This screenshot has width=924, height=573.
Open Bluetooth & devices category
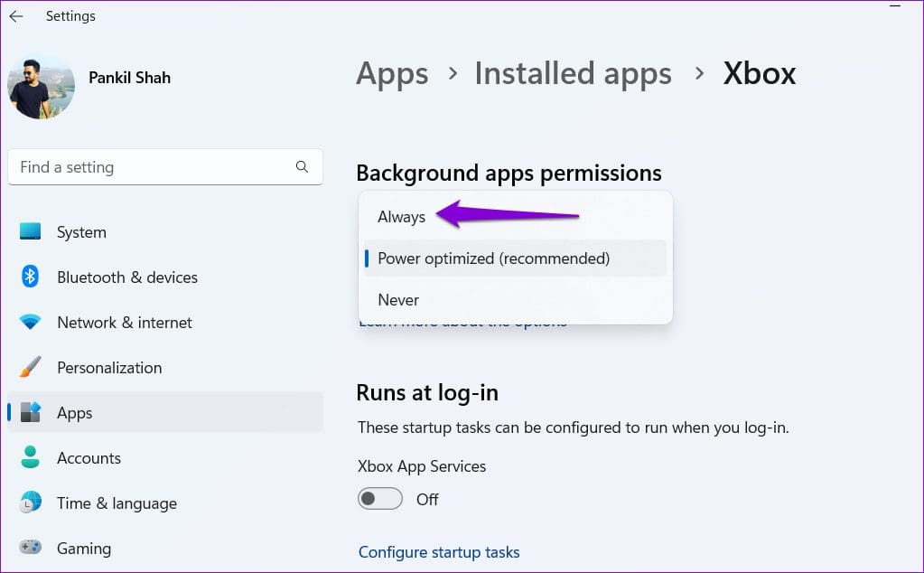click(165, 277)
